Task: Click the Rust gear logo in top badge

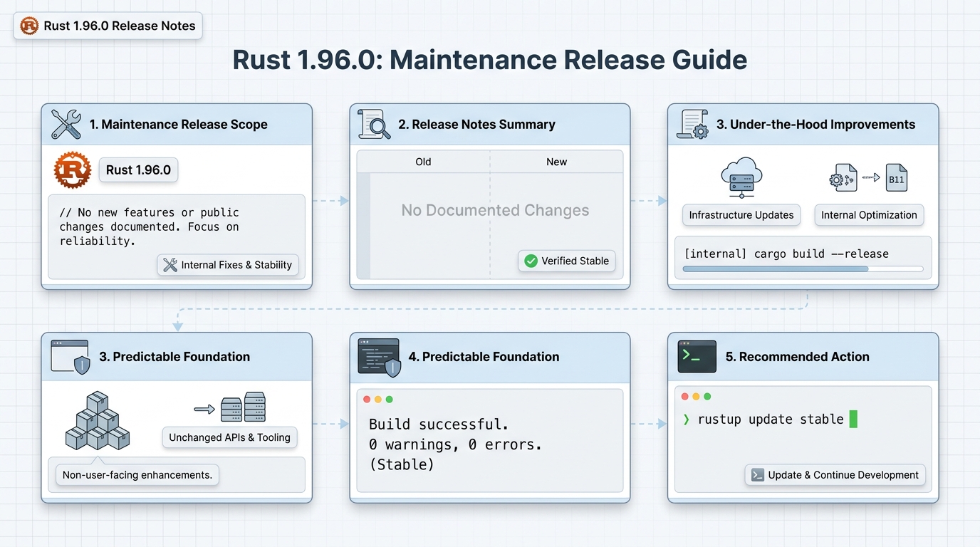Action: pos(29,26)
